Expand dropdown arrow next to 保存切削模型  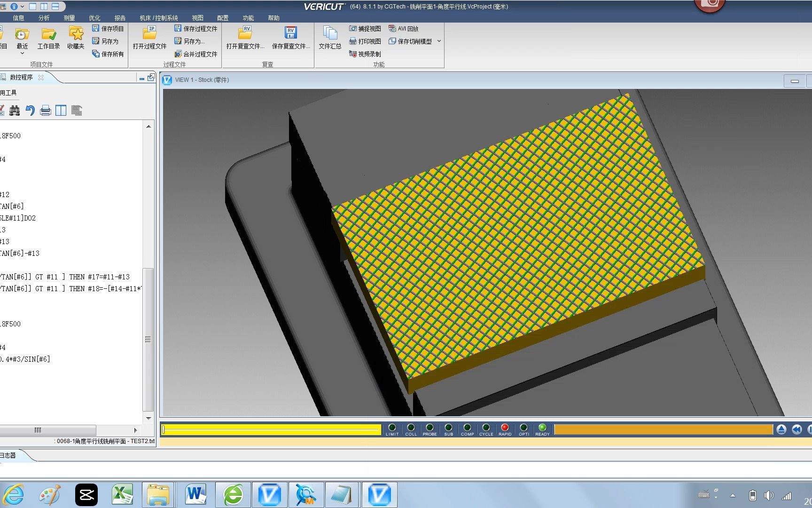click(x=439, y=41)
